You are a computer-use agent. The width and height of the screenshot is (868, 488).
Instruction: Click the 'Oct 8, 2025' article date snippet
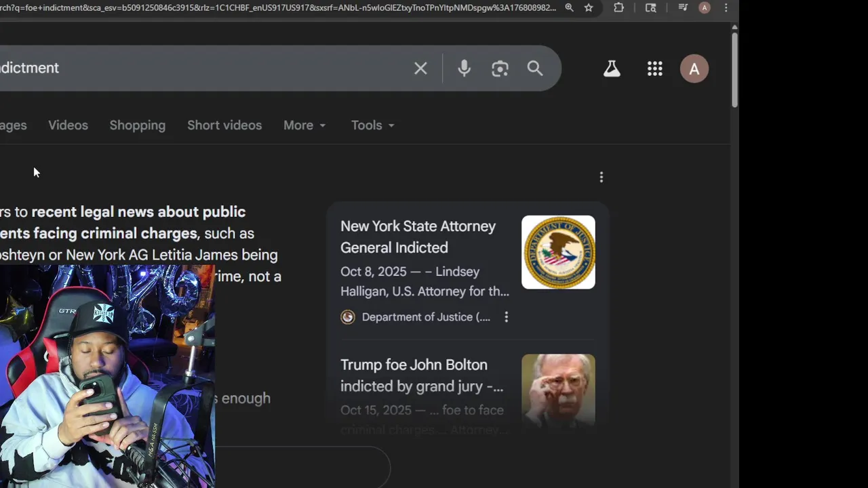[x=373, y=271]
